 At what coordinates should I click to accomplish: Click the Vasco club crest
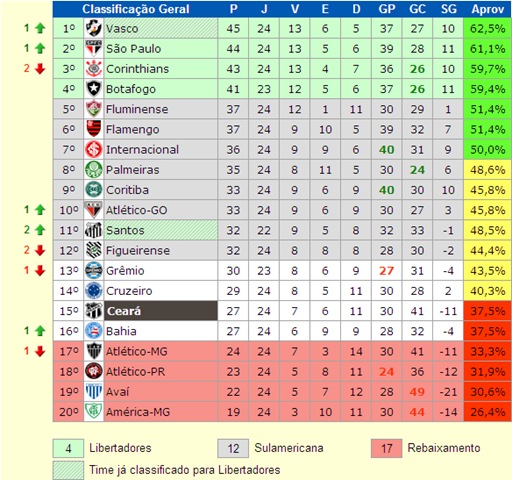tap(94, 28)
